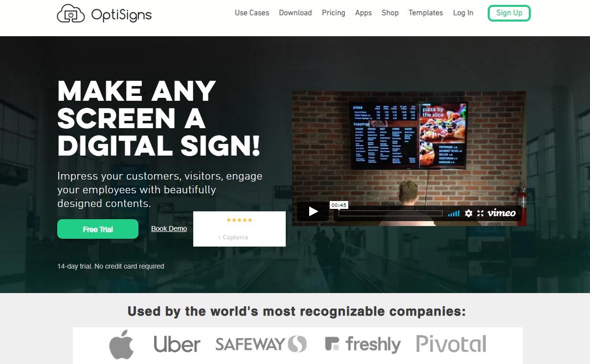Click the Vimeo logo in player
590x364 pixels.
501,213
